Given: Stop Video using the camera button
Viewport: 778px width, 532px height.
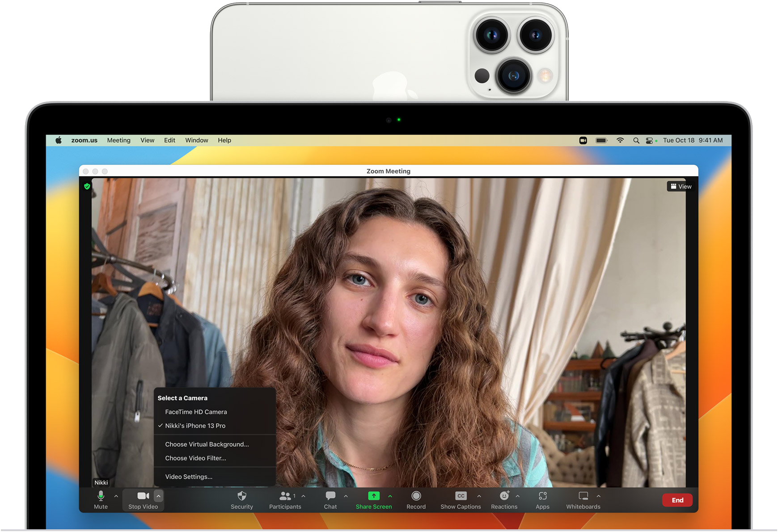Looking at the screenshot, I should (143, 496).
